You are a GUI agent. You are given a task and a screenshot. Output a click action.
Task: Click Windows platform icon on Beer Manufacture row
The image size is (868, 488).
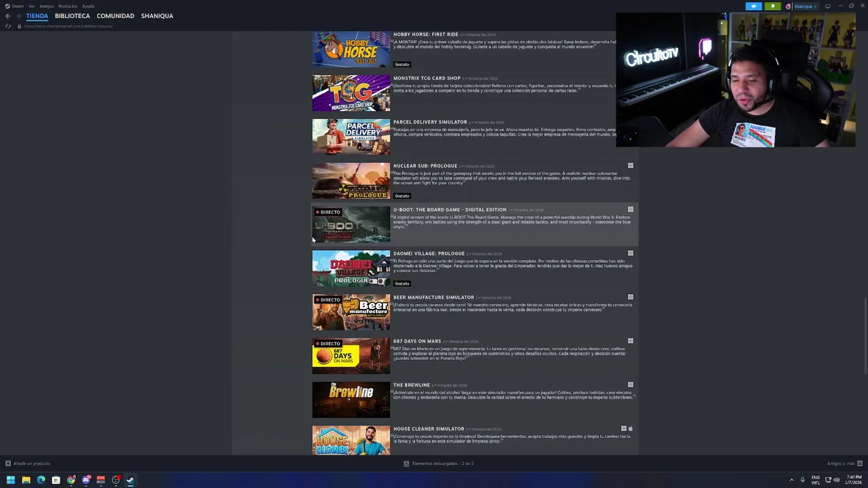(630, 297)
